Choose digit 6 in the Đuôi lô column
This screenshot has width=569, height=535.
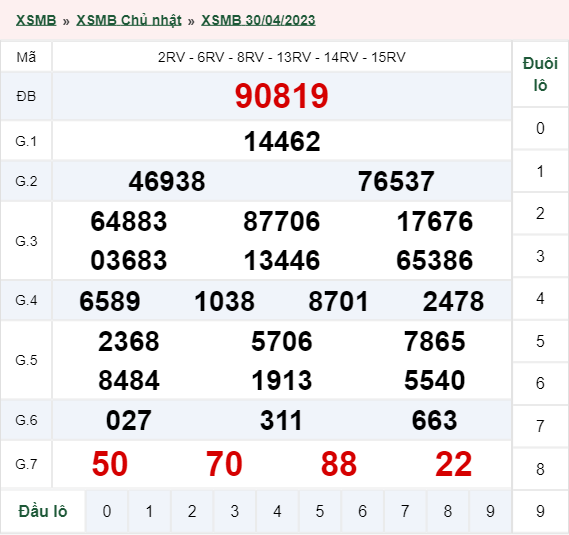click(540, 384)
